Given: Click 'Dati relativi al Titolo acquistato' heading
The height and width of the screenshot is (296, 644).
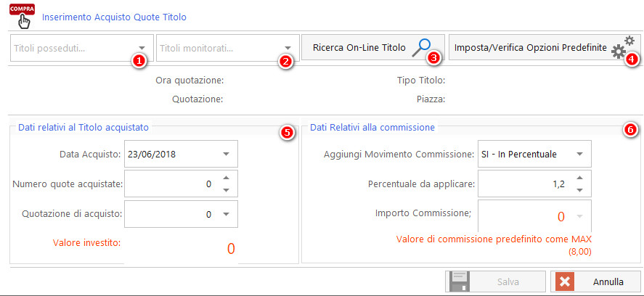Looking at the screenshot, I should coord(83,128).
